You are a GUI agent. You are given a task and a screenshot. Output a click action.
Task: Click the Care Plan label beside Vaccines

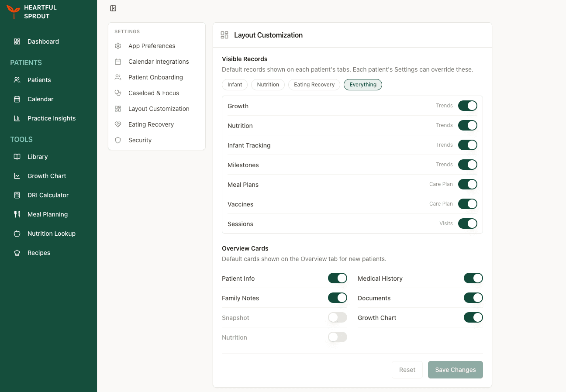coord(441,204)
